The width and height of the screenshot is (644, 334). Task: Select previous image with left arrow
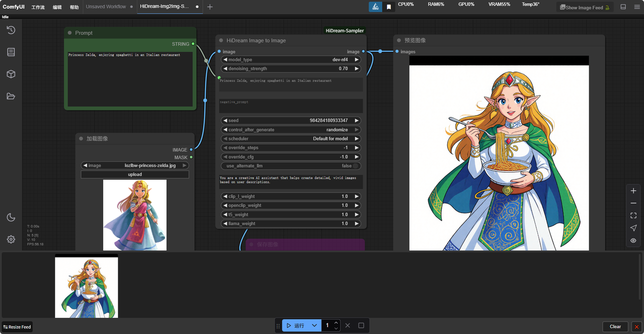[x=85, y=165]
